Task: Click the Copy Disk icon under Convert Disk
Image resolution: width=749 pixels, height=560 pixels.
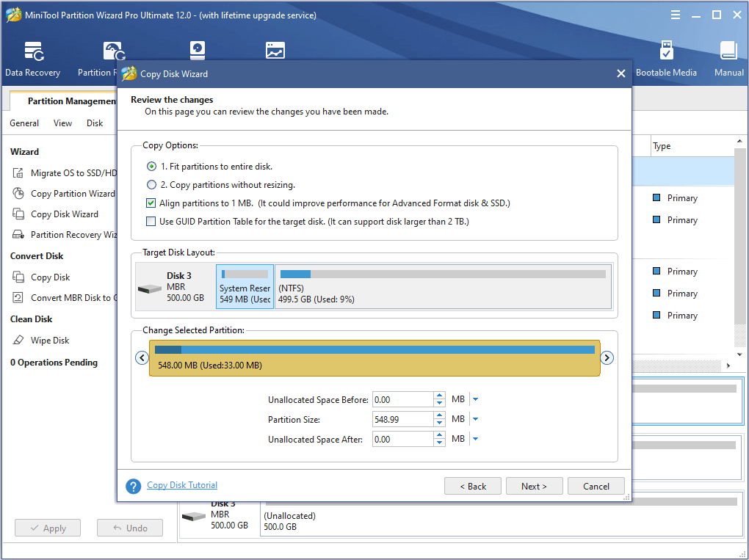Action: pyautogui.click(x=18, y=277)
